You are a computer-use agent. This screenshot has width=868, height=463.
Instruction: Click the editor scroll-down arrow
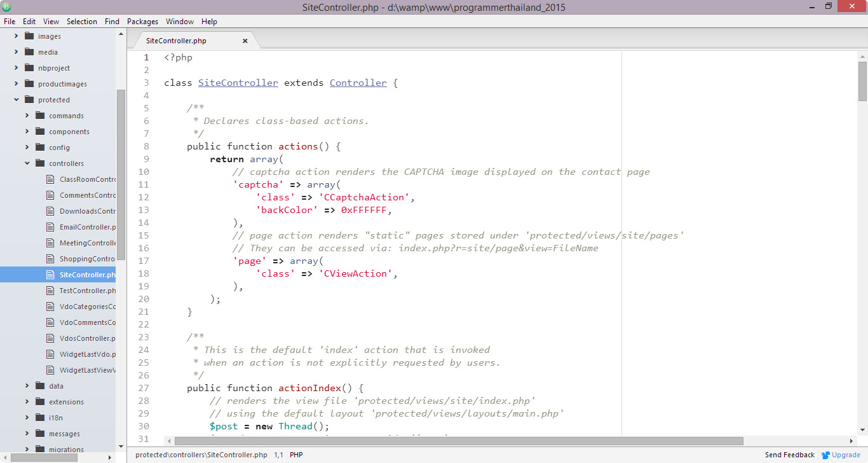tap(862, 429)
